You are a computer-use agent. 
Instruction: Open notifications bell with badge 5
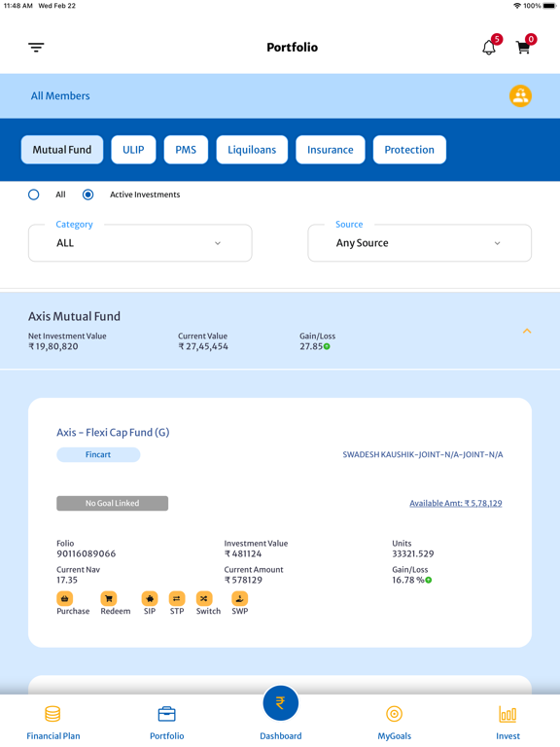489,47
